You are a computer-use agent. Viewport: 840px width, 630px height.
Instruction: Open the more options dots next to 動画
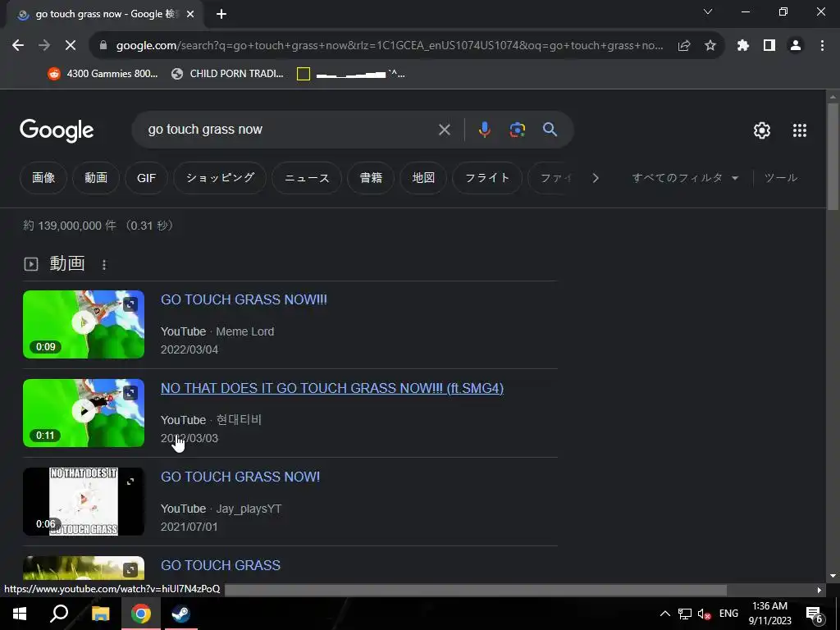pos(104,265)
